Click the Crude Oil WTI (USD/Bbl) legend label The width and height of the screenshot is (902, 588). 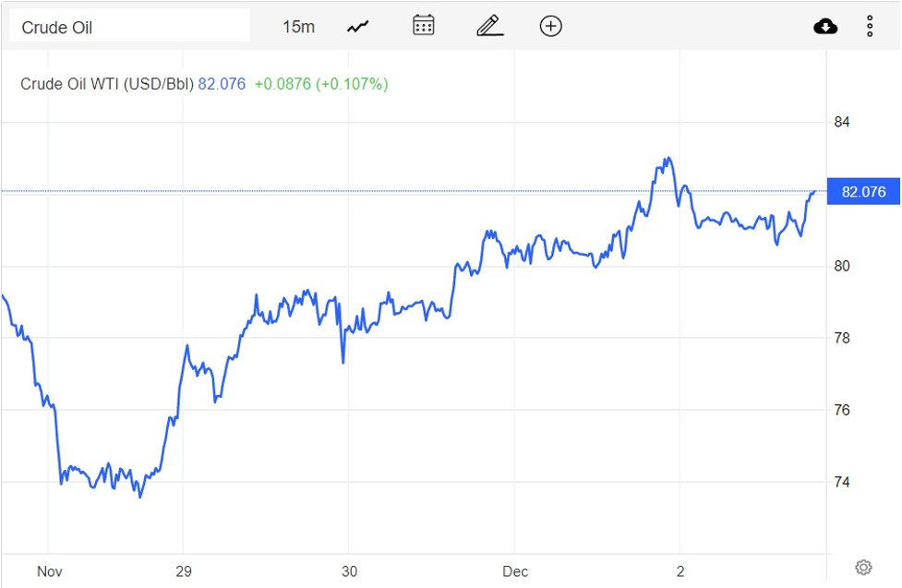click(x=107, y=84)
